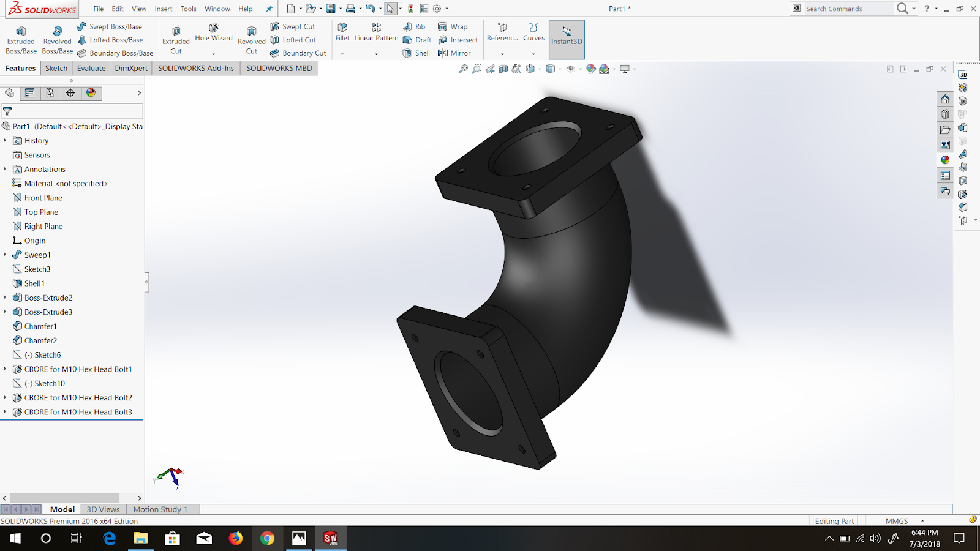Activate the Fillet tool
The image size is (980, 551).
(x=342, y=36)
